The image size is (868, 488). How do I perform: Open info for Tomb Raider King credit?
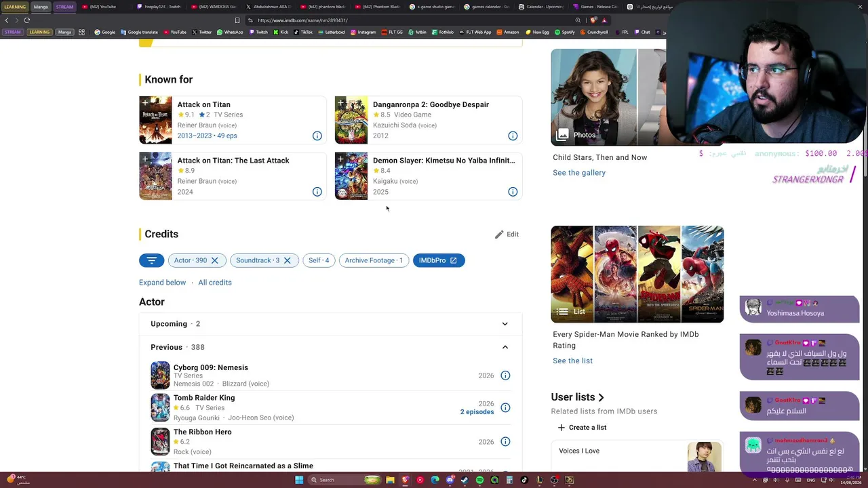tap(505, 407)
